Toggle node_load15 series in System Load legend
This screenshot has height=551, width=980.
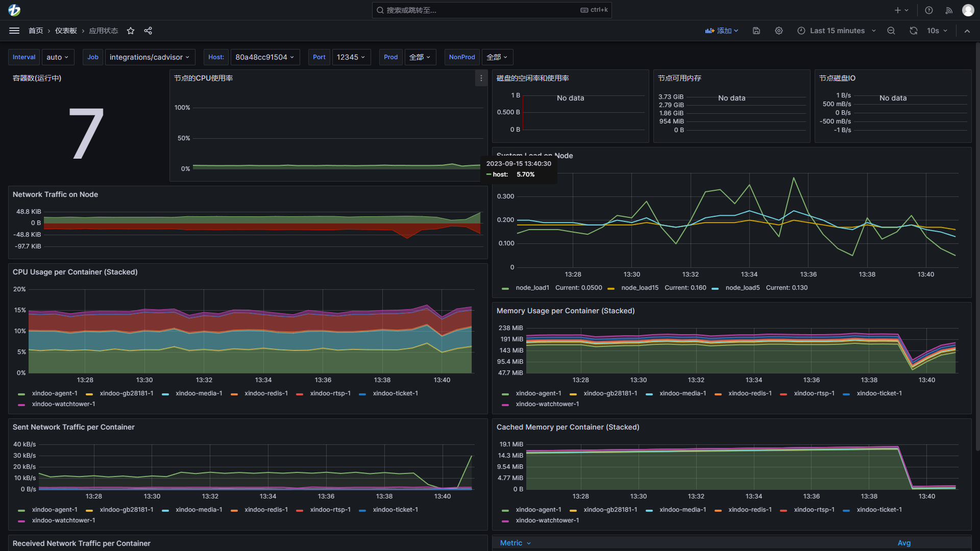tap(640, 288)
